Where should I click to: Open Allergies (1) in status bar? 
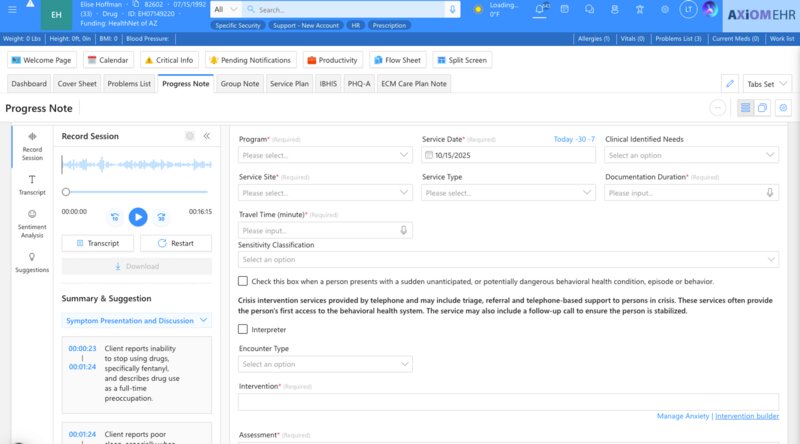tap(593, 39)
